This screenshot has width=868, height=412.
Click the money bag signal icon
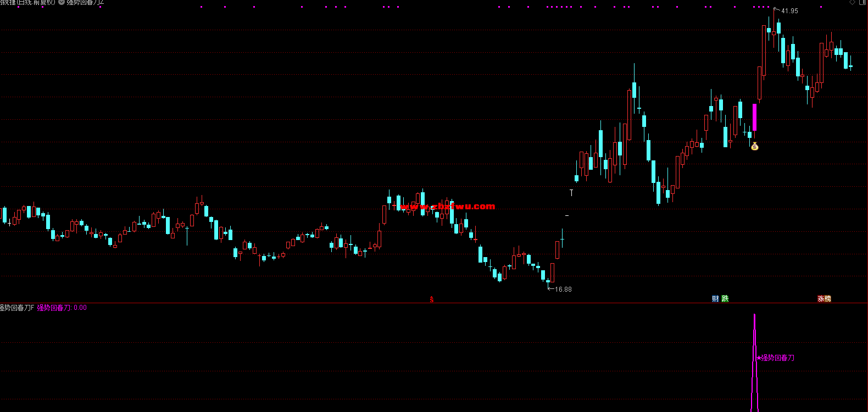click(x=755, y=146)
